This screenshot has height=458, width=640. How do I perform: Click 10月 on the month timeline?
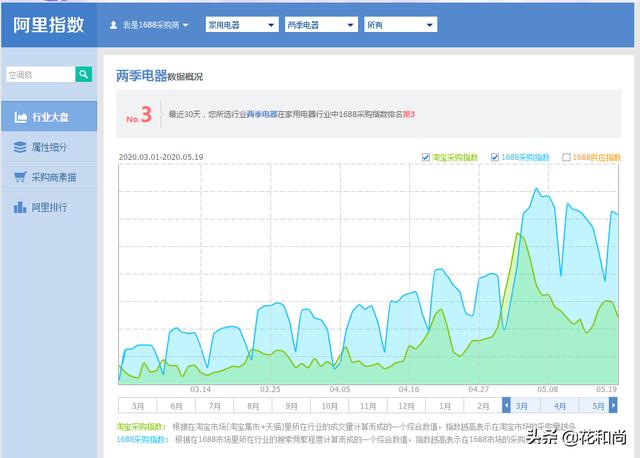[x=329, y=406]
